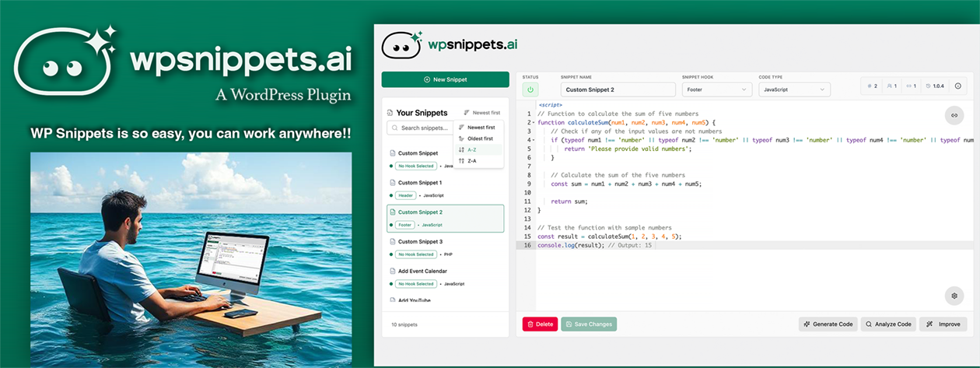This screenshot has height=368, width=980.
Task: Click the red Delete button
Action: [540, 324]
